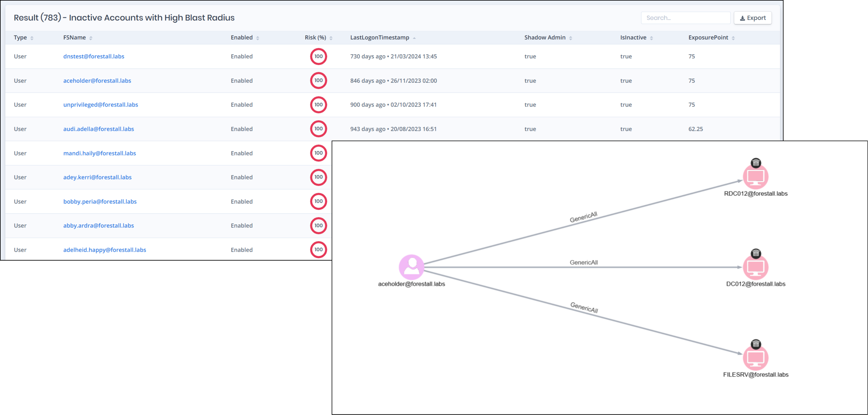Click crown badge above FILESRV node

coord(756,344)
